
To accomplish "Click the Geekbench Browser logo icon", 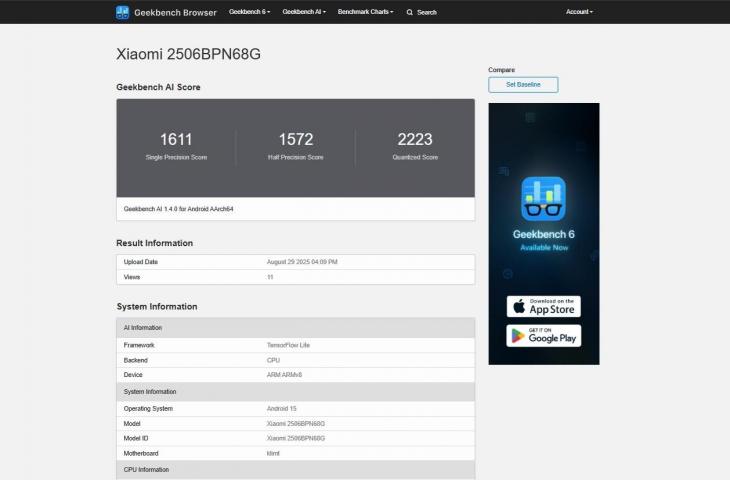I will point(122,12).
